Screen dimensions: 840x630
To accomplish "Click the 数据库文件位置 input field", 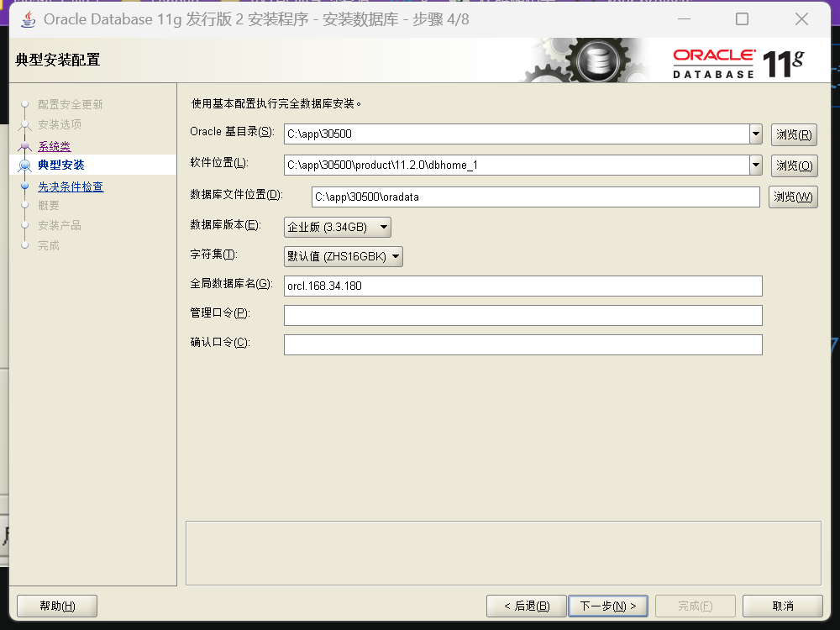I will [x=536, y=197].
